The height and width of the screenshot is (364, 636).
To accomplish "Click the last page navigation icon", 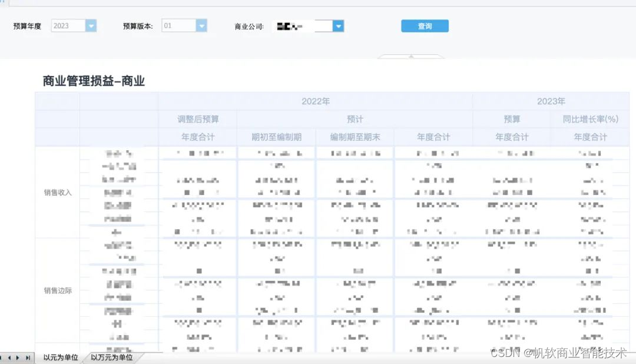I will point(28,357).
